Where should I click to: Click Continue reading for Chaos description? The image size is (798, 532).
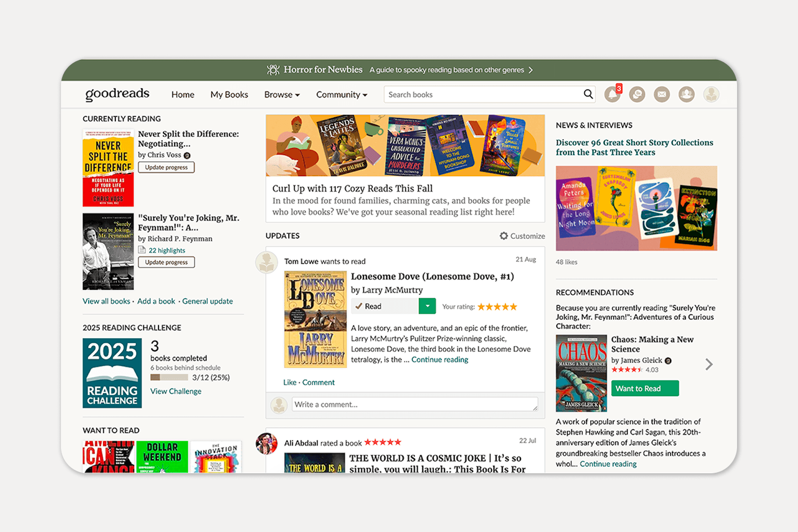click(608, 464)
